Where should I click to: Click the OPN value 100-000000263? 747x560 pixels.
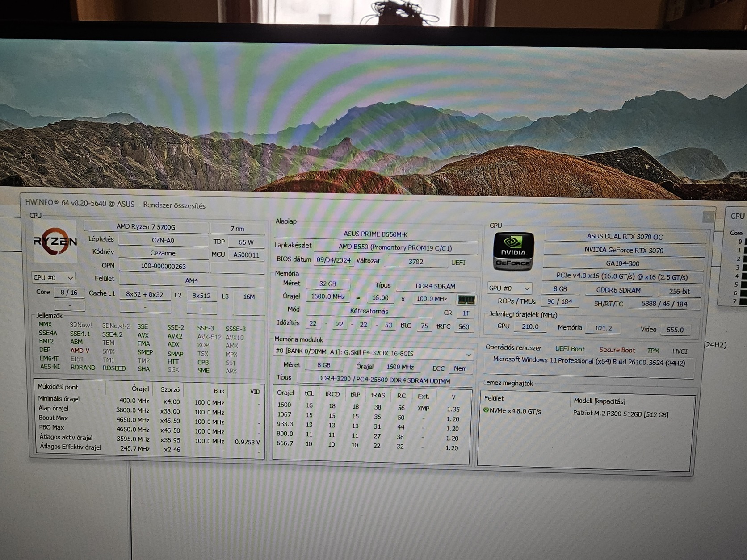pyautogui.click(x=163, y=266)
